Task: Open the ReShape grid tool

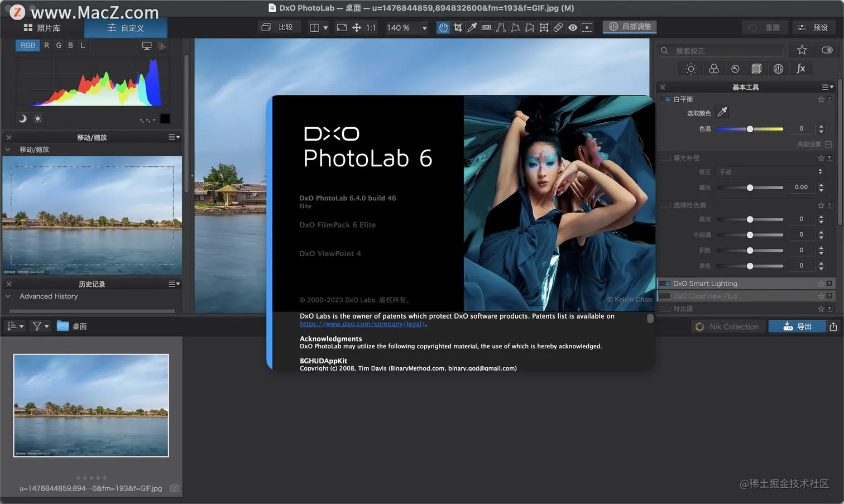Action: click(544, 27)
